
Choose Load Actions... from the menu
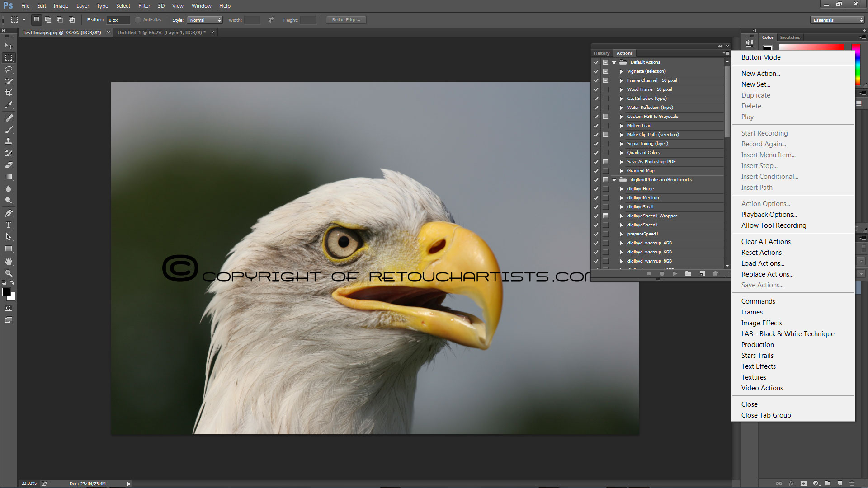point(763,263)
